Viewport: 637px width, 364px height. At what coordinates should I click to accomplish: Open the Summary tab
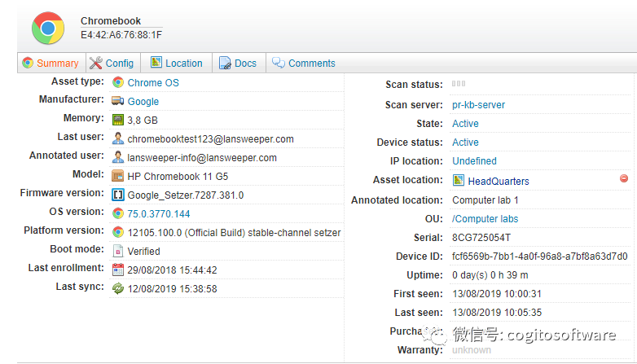[51, 63]
